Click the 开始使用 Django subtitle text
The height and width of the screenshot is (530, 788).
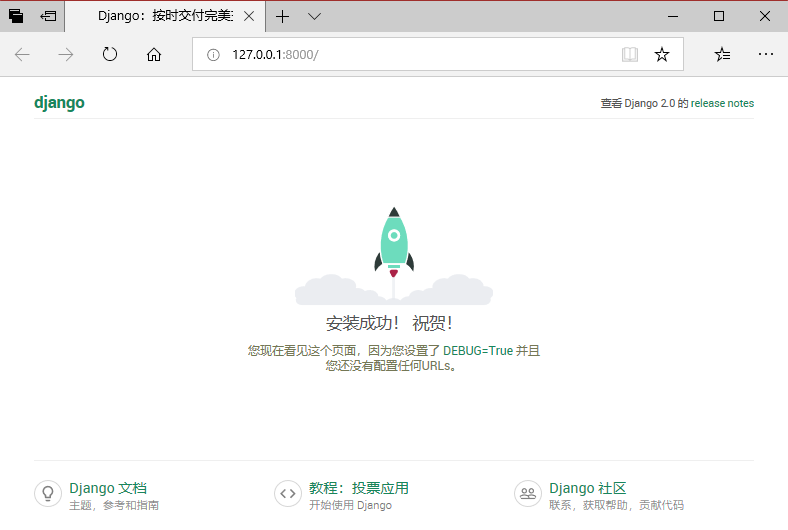(350, 505)
